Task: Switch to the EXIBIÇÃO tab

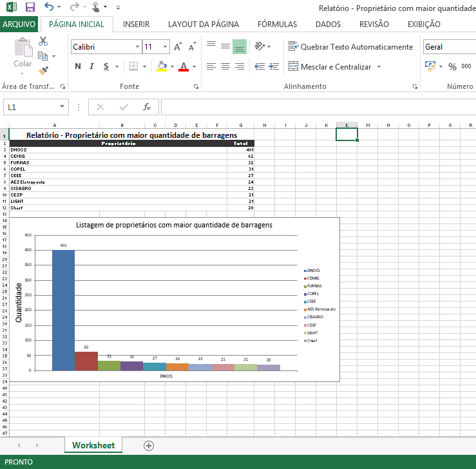Action: (x=424, y=24)
